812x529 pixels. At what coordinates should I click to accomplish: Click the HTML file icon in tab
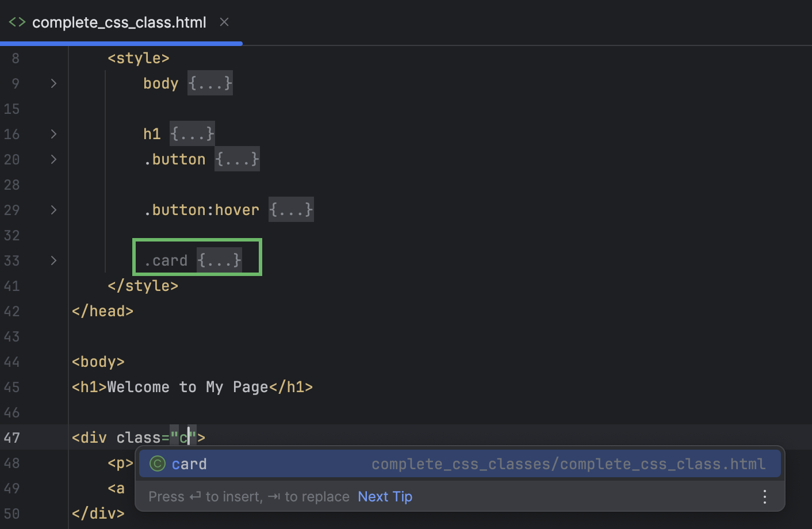point(17,22)
